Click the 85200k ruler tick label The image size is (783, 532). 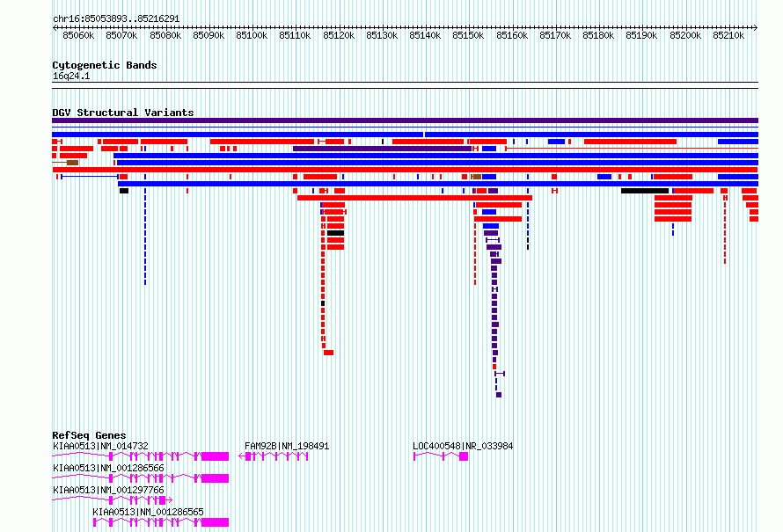(x=685, y=35)
